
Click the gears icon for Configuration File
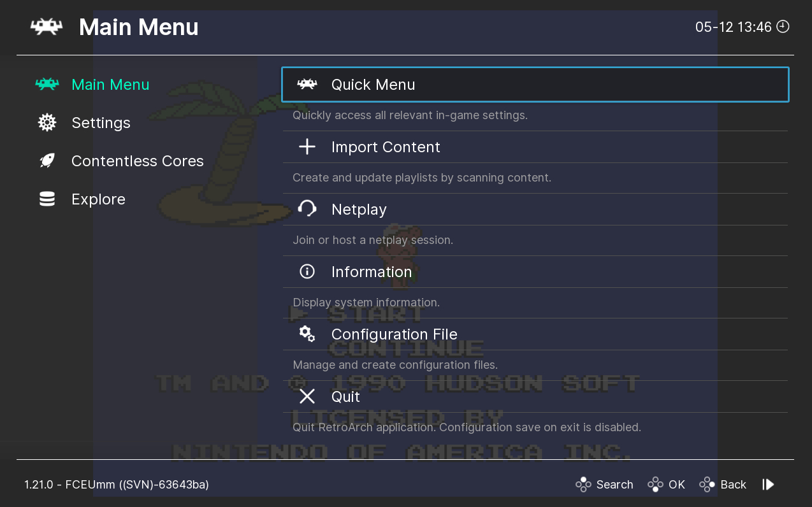pyautogui.click(x=307, y=334)
